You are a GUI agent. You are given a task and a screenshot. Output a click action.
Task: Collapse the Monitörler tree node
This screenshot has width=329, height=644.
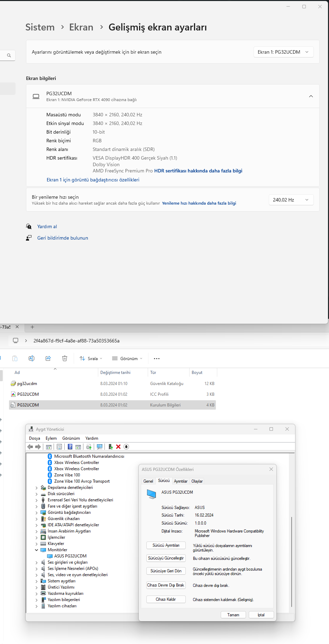coord(37,550)
